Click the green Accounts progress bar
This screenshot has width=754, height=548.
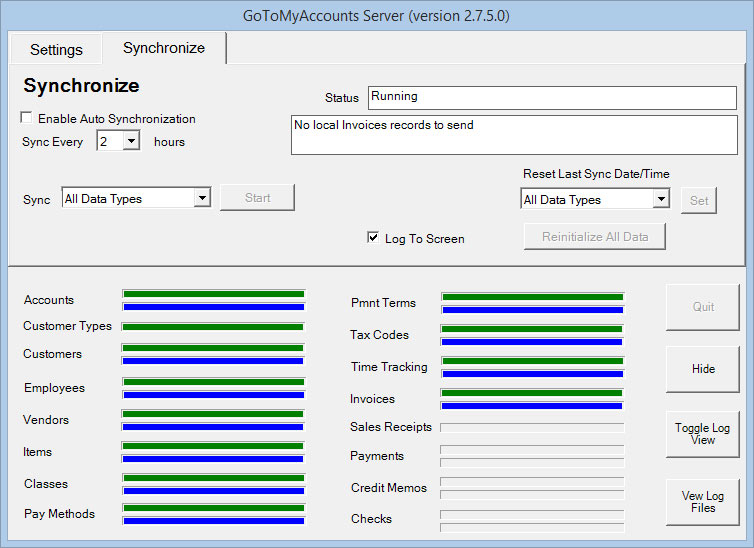tap(214, 294)
